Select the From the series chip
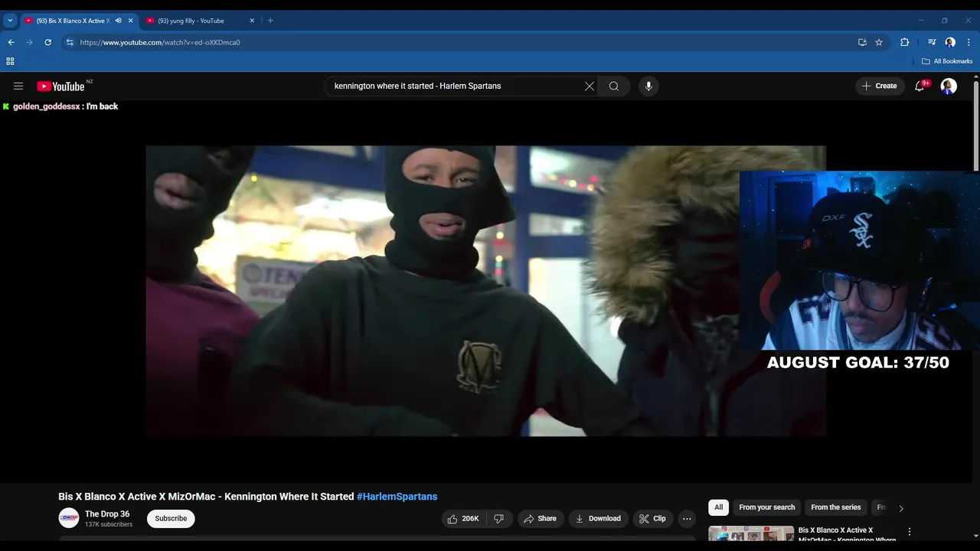980x551 pixels. coord(835,507)
